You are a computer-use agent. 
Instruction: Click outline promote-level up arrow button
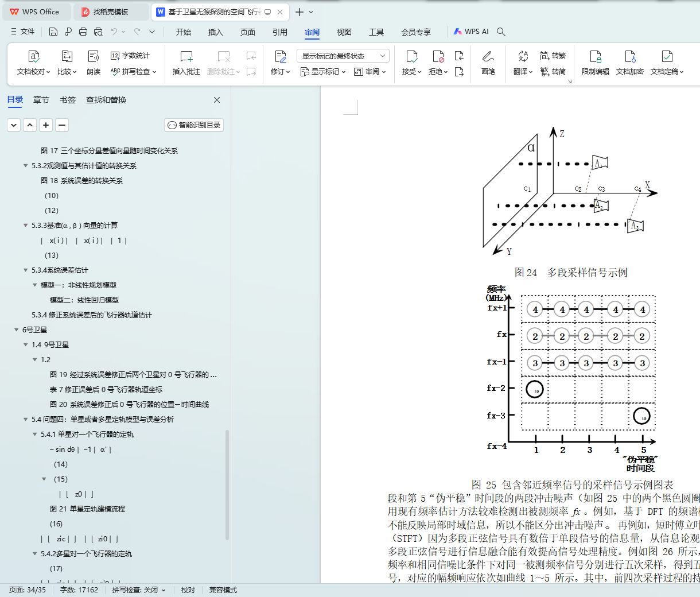click(x=30, y=125)
